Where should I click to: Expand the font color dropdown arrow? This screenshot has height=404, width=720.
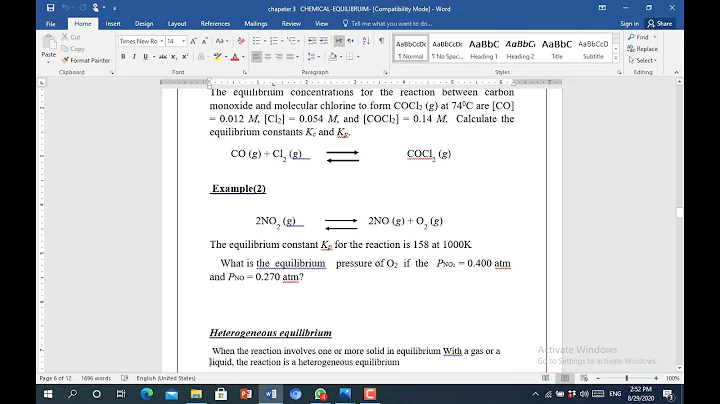point(243,56)
